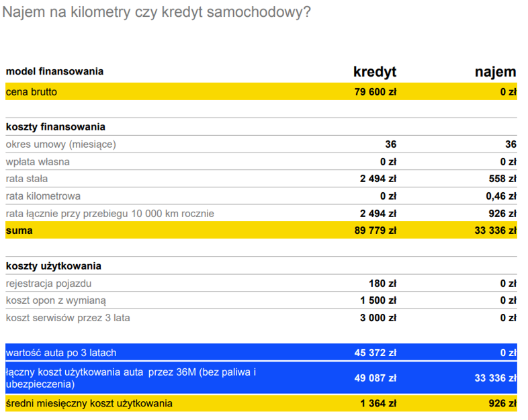This screenshot has height=420, width=528.
Task: Select the najem column header
Action: tap(495, 72)
